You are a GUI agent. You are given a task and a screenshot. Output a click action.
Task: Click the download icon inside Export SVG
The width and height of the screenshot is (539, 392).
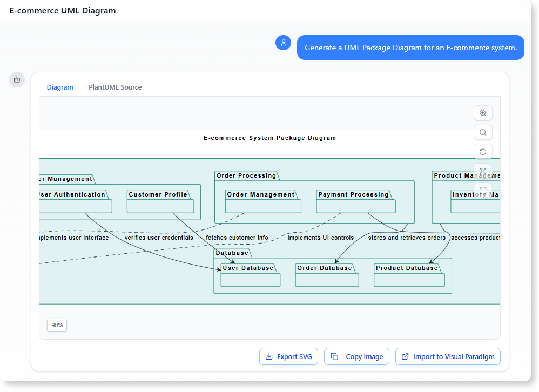[268, 356]
